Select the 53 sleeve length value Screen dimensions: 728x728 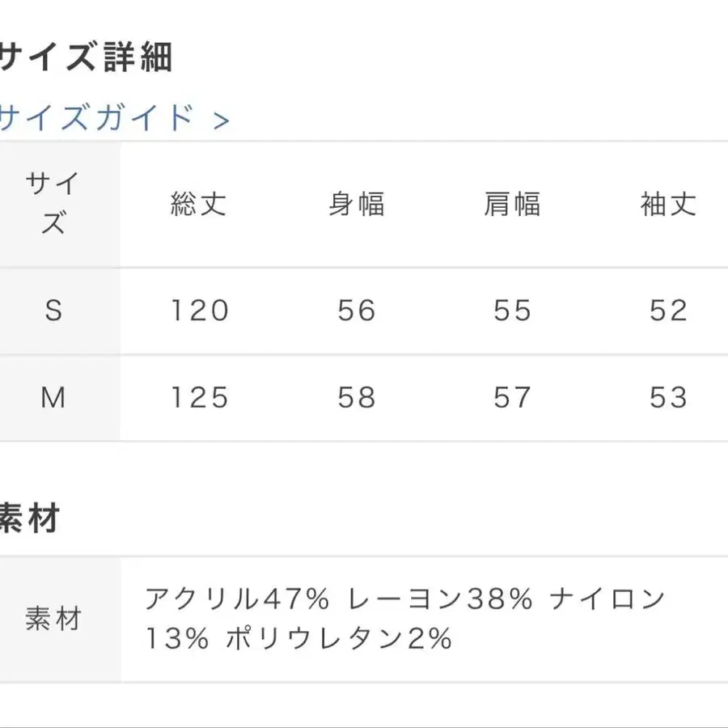point(668,397)
